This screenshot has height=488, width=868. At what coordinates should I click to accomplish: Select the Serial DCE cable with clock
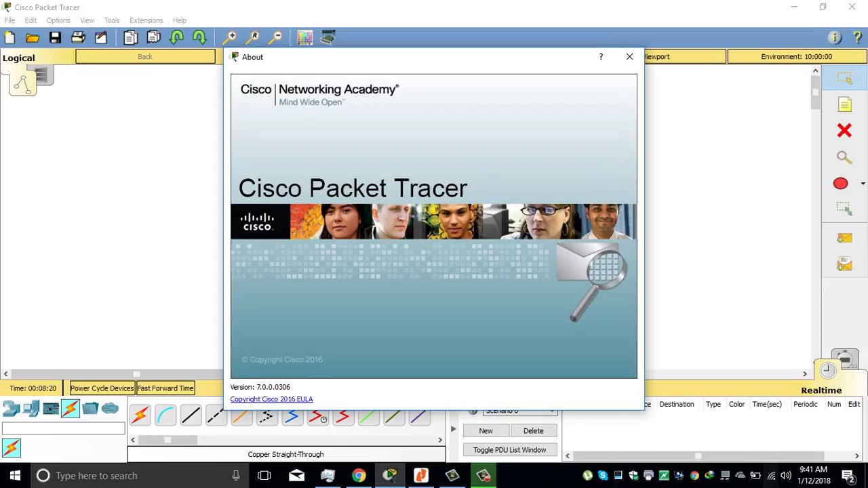pyautogui.click(x=317, y=417)
